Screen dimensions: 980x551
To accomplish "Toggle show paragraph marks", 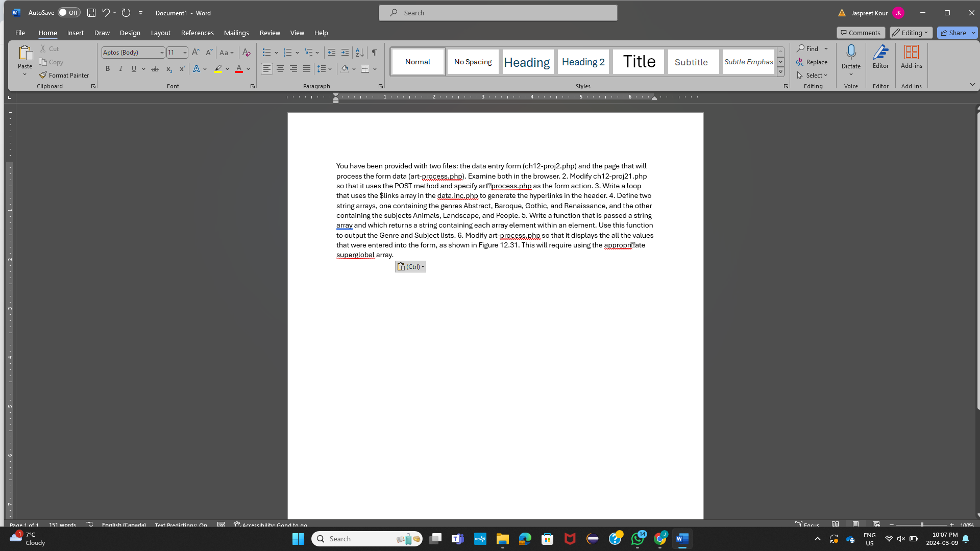I will (374, 52).
